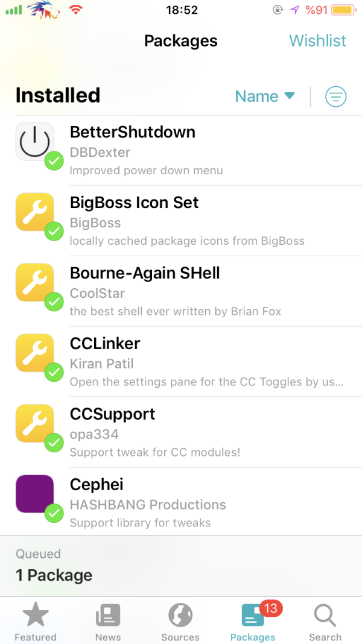This screenshot has height=644, width=362.
Task: Tap the battery indicator in status bar
Action: pyautogui.click(x=344, y=10)
